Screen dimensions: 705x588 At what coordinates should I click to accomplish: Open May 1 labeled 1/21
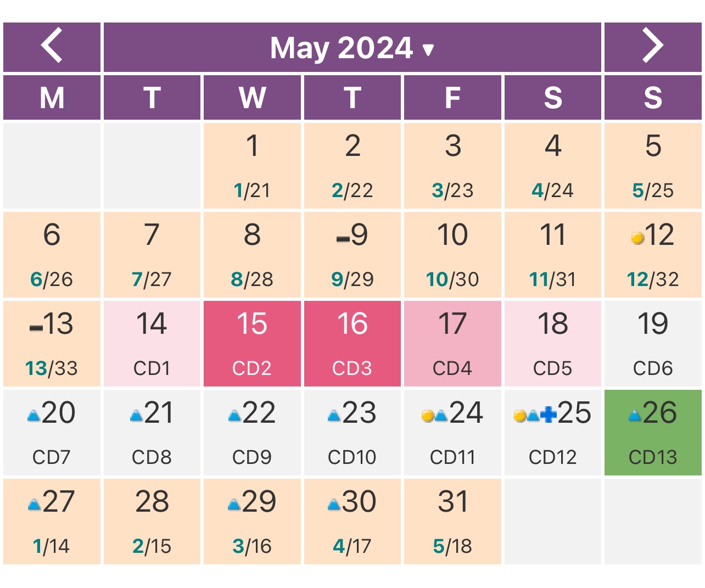pyautogui.click(x=252, y=165)
